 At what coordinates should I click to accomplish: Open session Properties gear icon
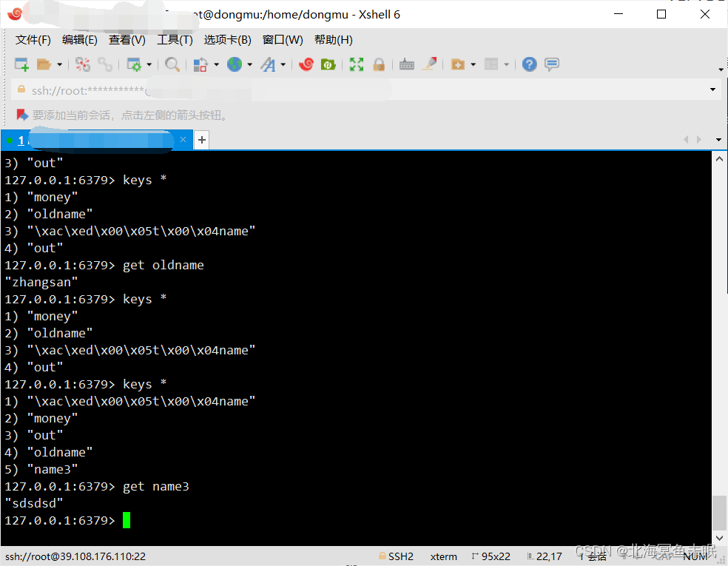134,64
